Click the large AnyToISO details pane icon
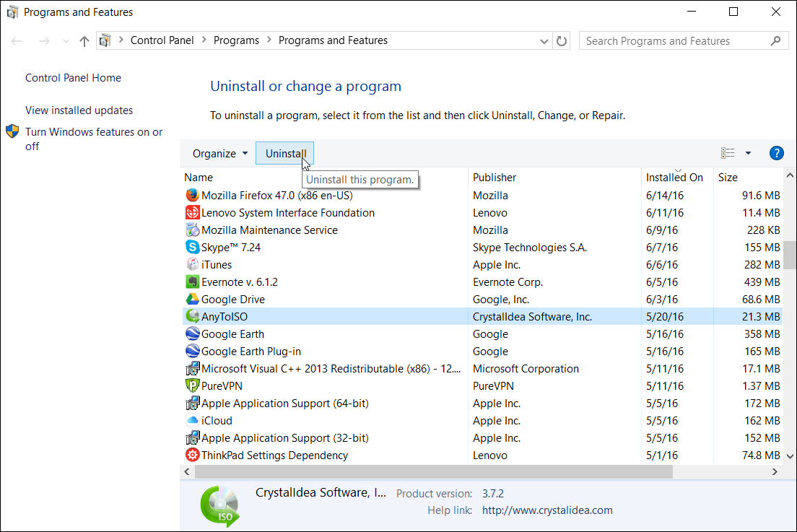The height and width of the screenshot is (532, 797). (x=220, y=506)
